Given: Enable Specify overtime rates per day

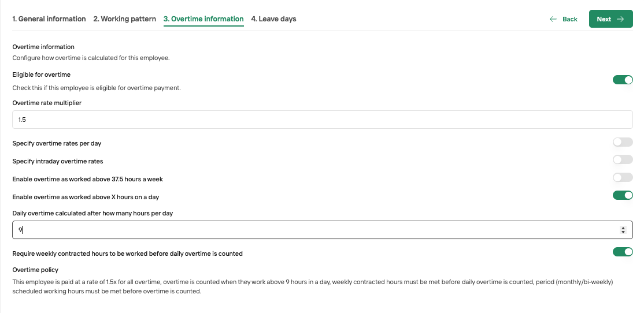Looking at the screenshot, I should 623,142.
